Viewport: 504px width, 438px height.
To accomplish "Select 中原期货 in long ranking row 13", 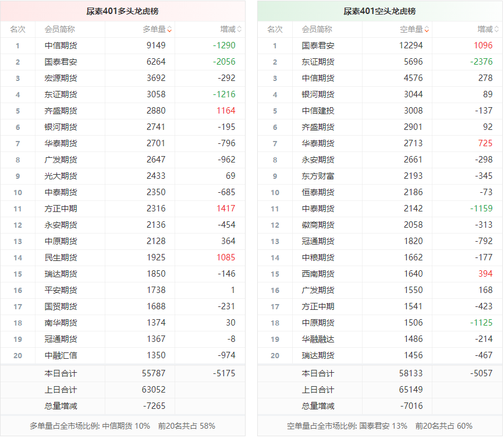I will (x=61, y=241).
